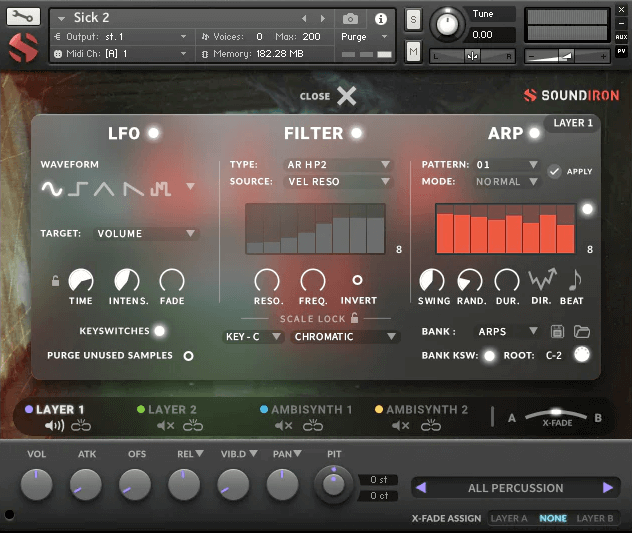Open the filter SOURCE Vel Reso dropdown
632x533 pixels.
click(339, 181)
